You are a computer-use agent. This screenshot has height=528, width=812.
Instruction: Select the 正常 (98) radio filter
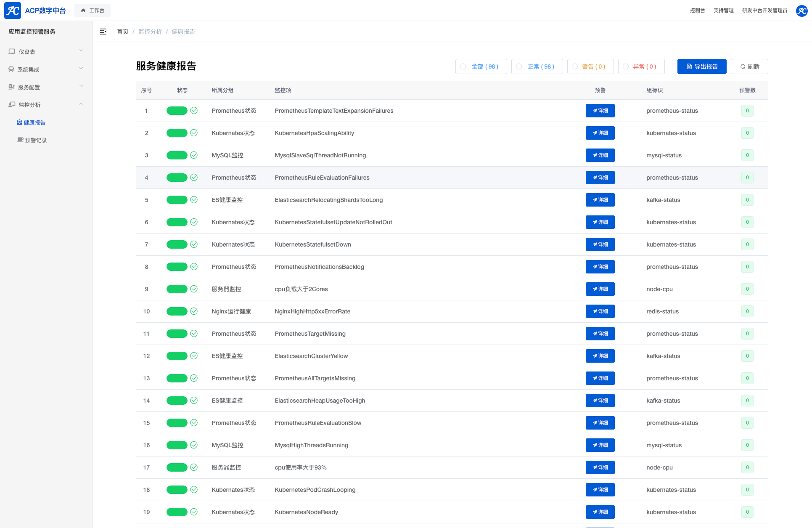(x=519, y=66)
